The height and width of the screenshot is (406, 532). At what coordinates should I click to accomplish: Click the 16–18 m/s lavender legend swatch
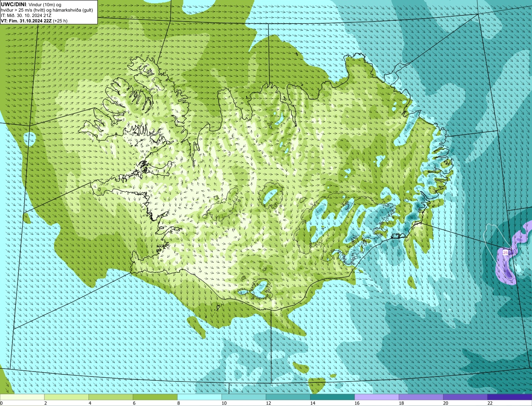coord(377,397)
